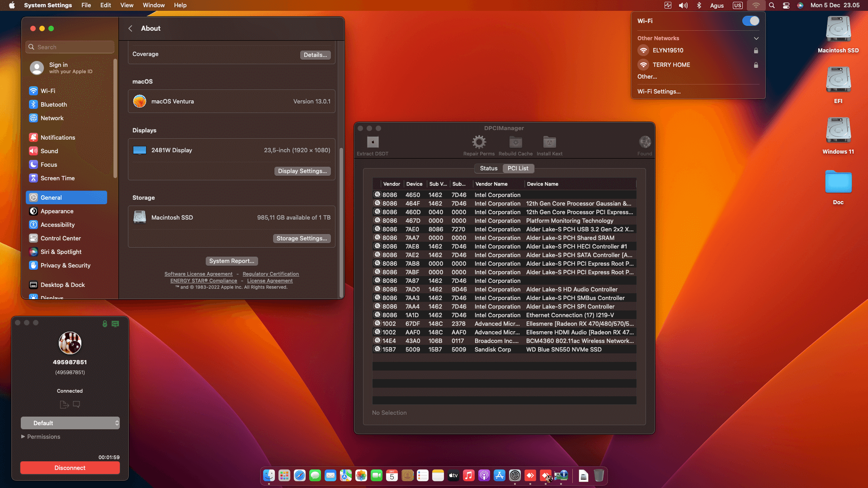Open the Software License Agreement link

(x=198, y=274)
